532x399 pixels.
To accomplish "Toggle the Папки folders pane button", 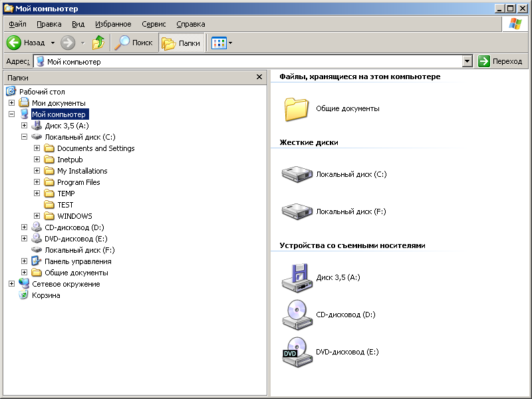I will click(x=181, y=43).
